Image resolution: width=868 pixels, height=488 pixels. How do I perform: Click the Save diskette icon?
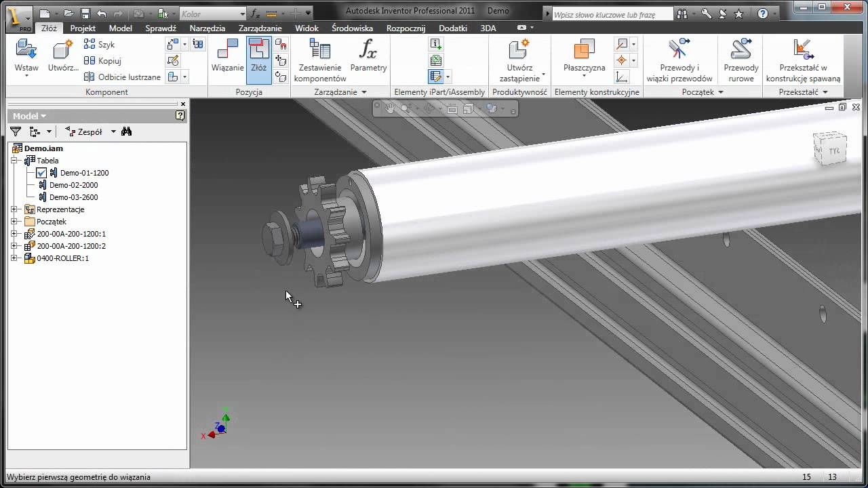click(x=85, y=13)
